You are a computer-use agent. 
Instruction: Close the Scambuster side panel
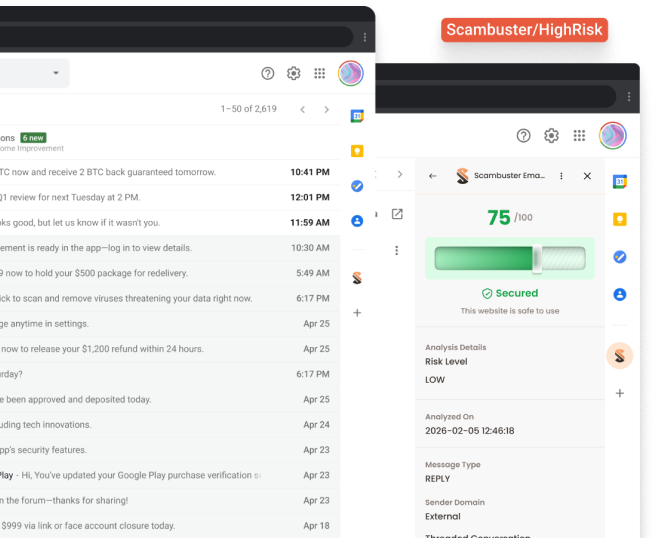pos(587,176)
